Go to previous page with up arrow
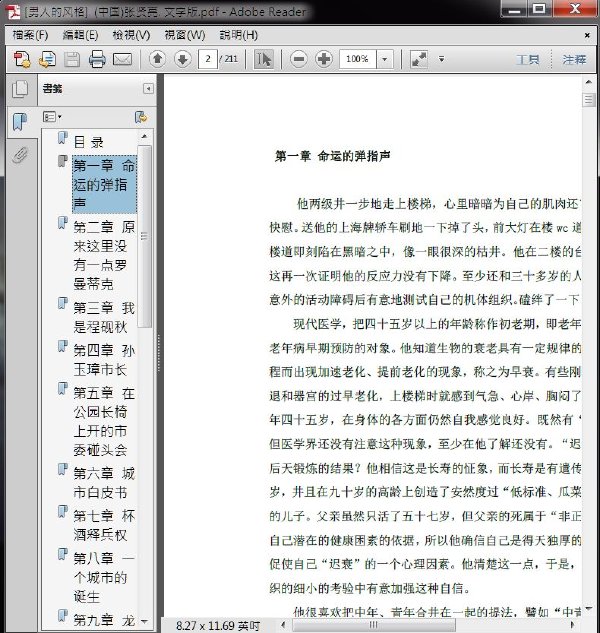The image size is (600, 633). [x=157, y=59]
